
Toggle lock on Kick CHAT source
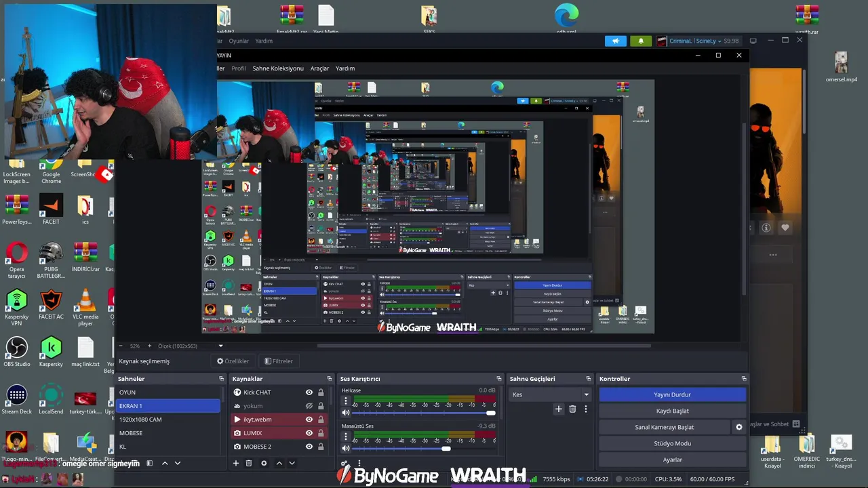point(321,392)
